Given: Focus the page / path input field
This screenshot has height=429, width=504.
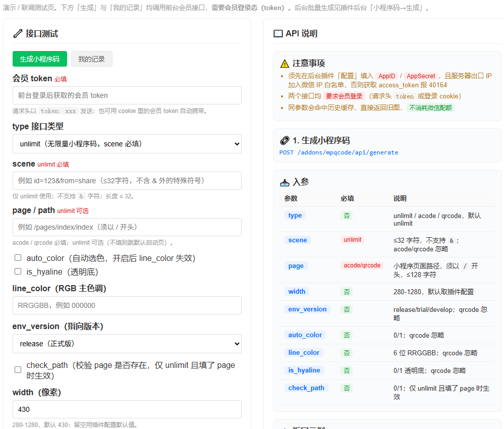Looking at the screenshot, I should coord(127,227).
